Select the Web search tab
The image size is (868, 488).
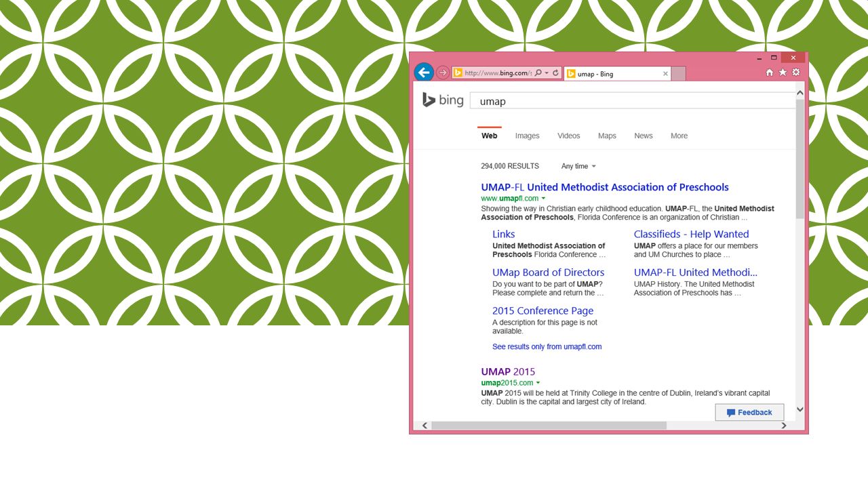[490, 136]
